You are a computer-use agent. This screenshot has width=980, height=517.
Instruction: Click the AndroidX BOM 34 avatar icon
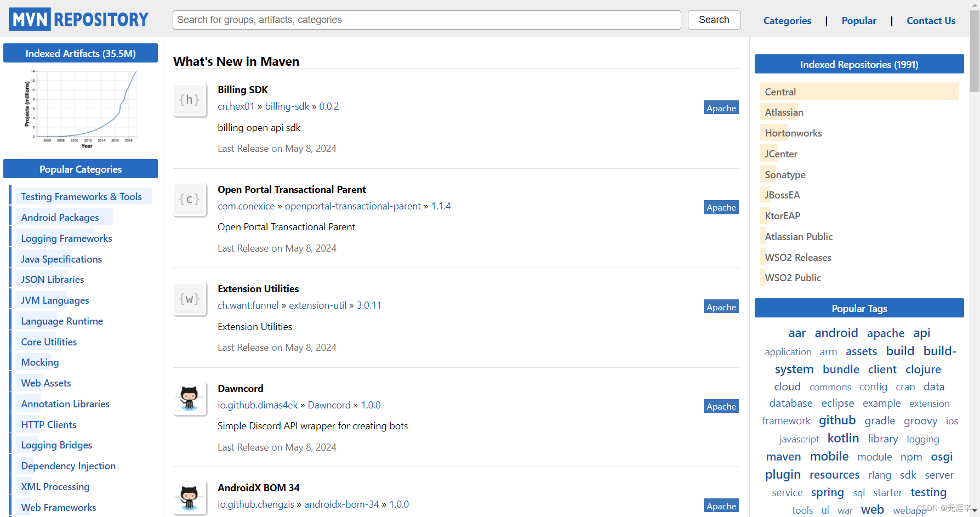[189, 498]
